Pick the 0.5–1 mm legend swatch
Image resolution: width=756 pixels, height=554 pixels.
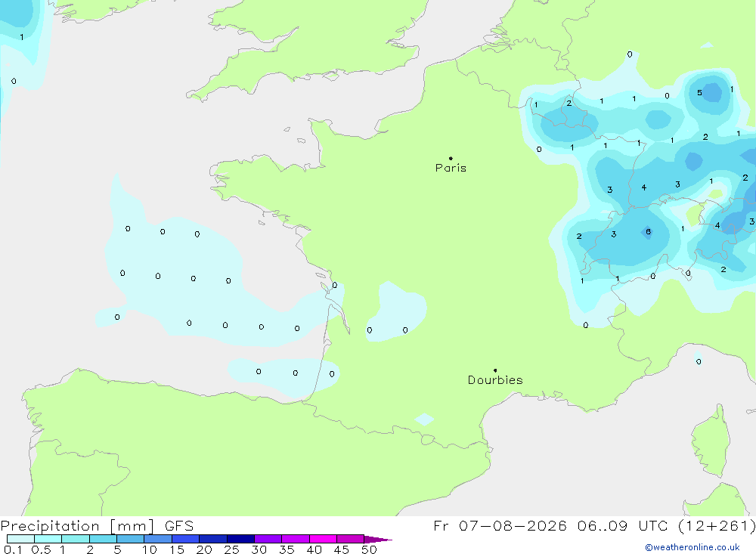click(48, 539)
